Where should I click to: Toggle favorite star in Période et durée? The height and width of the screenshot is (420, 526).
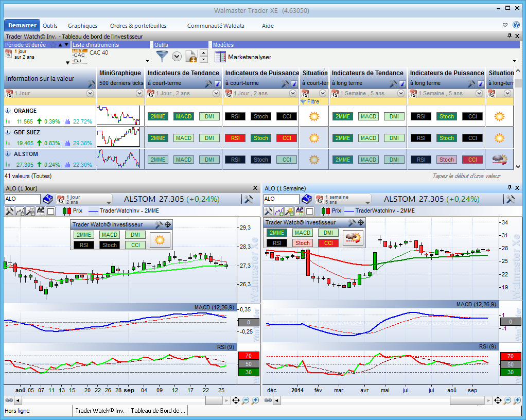pos(53,45)
